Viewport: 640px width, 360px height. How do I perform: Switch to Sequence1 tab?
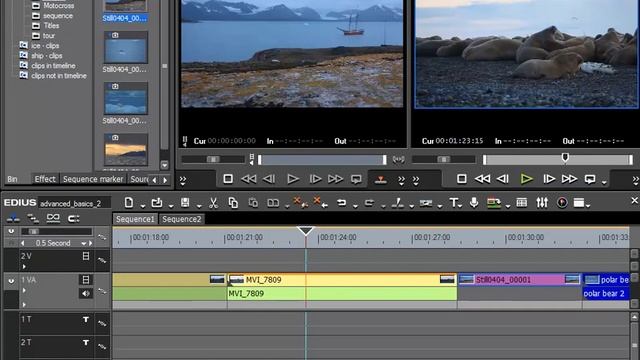coord(135,219)
